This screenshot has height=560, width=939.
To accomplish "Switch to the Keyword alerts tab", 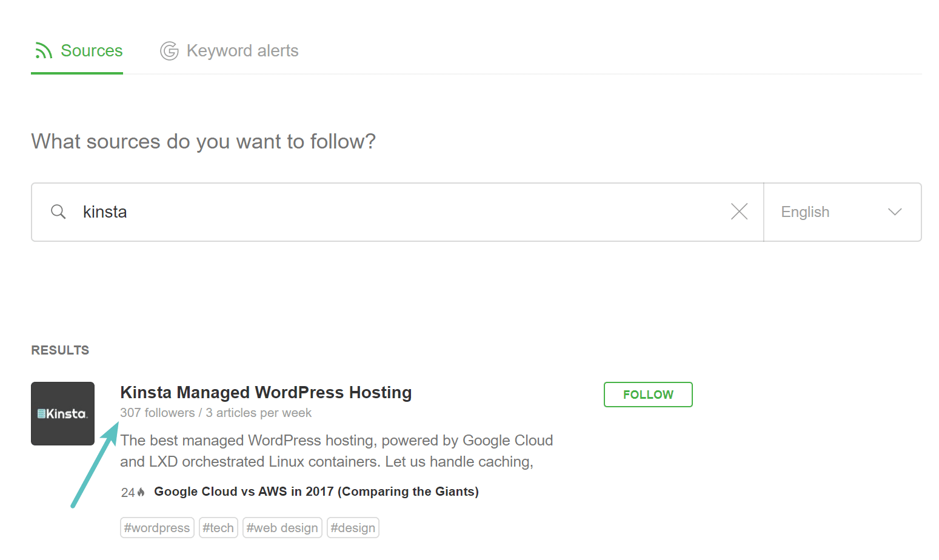I will 229,51.
